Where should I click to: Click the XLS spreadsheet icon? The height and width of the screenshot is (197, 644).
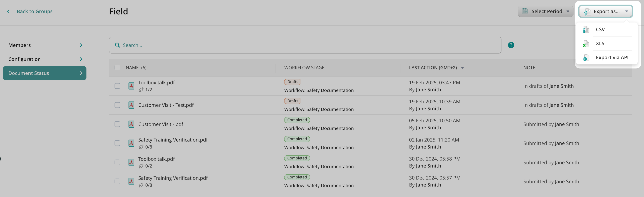585,44
